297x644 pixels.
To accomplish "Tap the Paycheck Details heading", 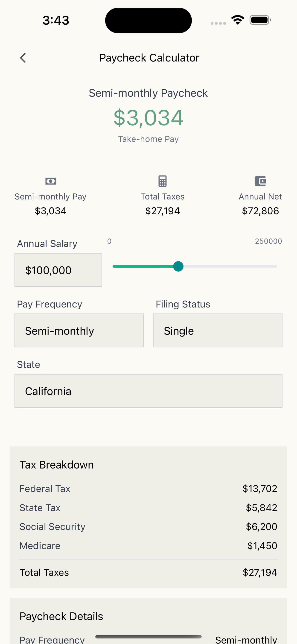I will (61, 616).
